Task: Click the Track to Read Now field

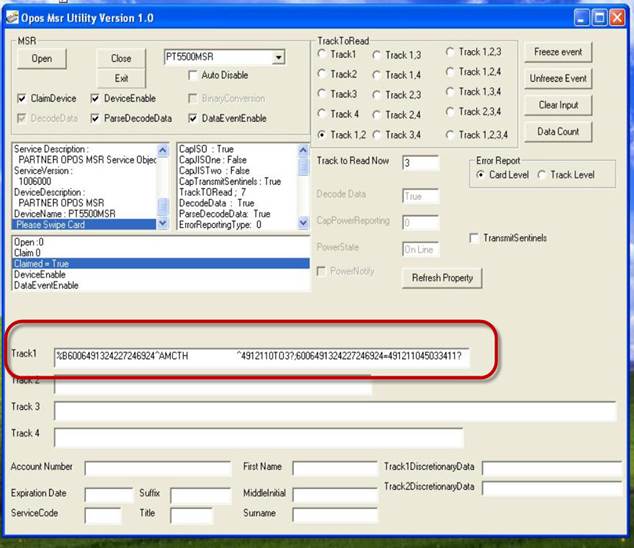Action: (x=421, y=163)
